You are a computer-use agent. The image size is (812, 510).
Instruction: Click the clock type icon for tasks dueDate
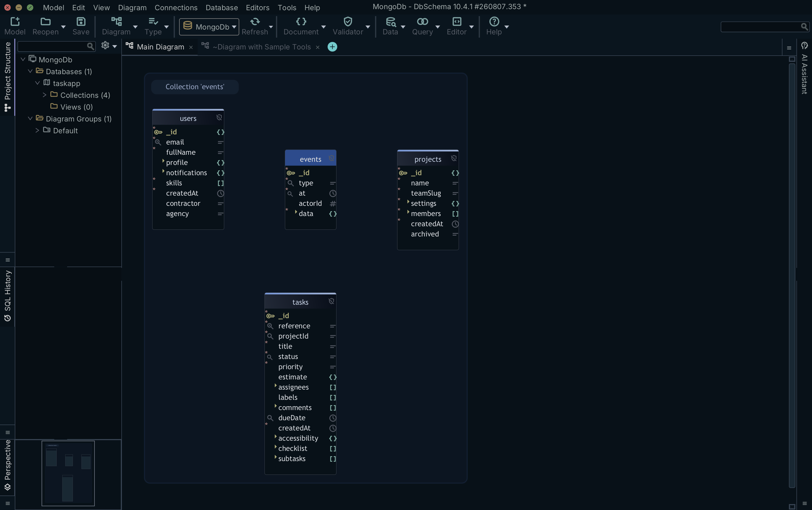[x=333, y=418]
